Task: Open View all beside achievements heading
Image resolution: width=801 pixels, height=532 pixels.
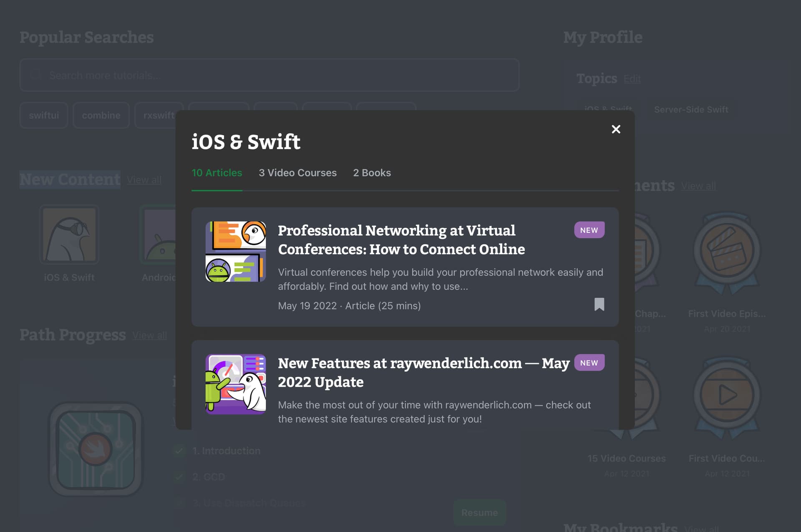Action: pos(698,186)
